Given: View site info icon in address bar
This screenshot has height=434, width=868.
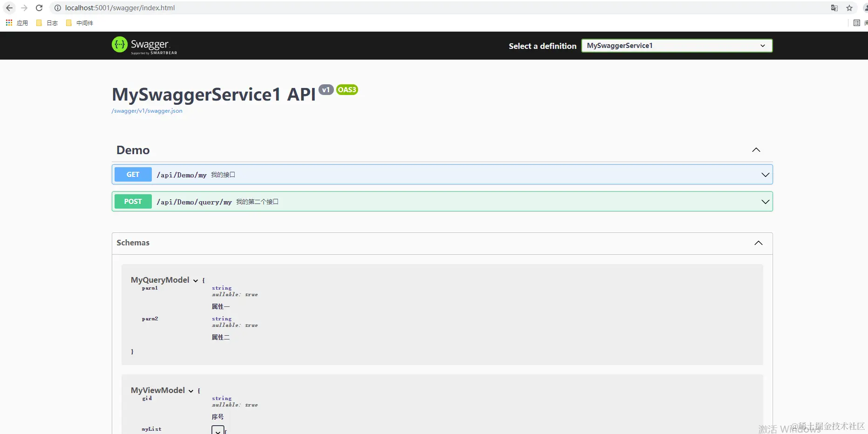Looking at the screenshot, I should (58, 8).
